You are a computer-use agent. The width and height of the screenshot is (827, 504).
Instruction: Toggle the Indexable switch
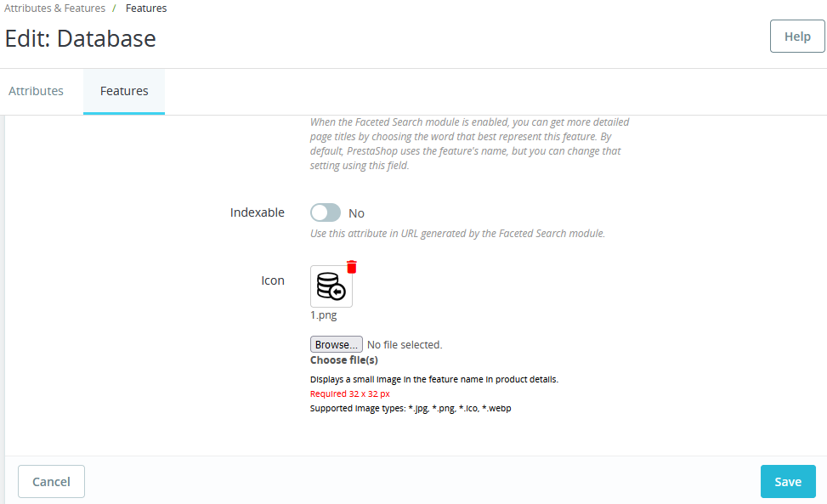click(x=326, y=213)
